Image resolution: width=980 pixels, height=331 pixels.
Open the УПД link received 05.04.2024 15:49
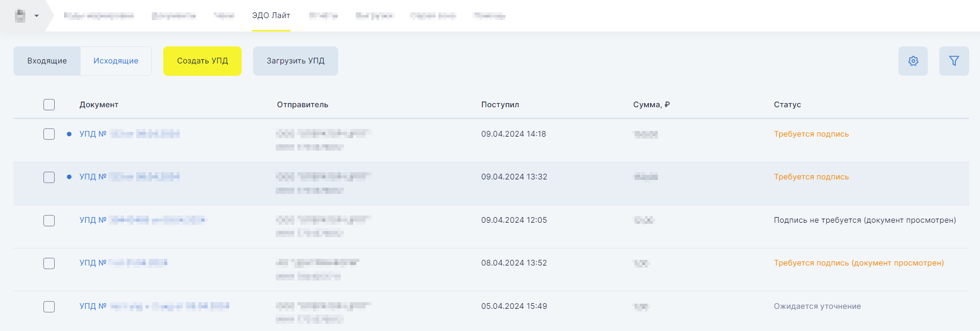tap(154, 306)
